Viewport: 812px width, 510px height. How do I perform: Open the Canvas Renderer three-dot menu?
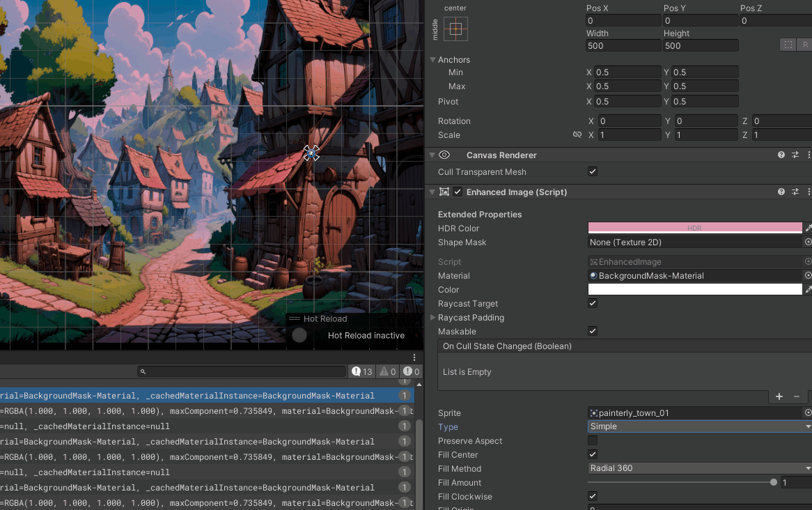click(x=809, y=155)
